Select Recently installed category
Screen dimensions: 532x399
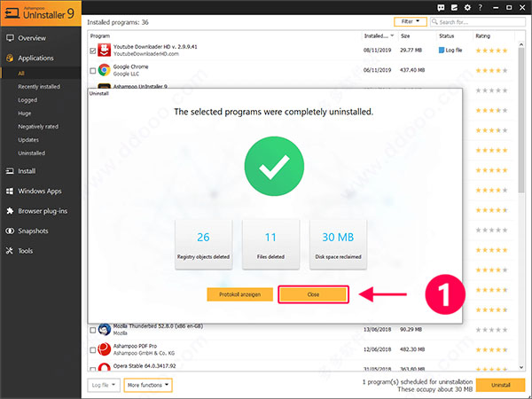click(x=39, y=87)
